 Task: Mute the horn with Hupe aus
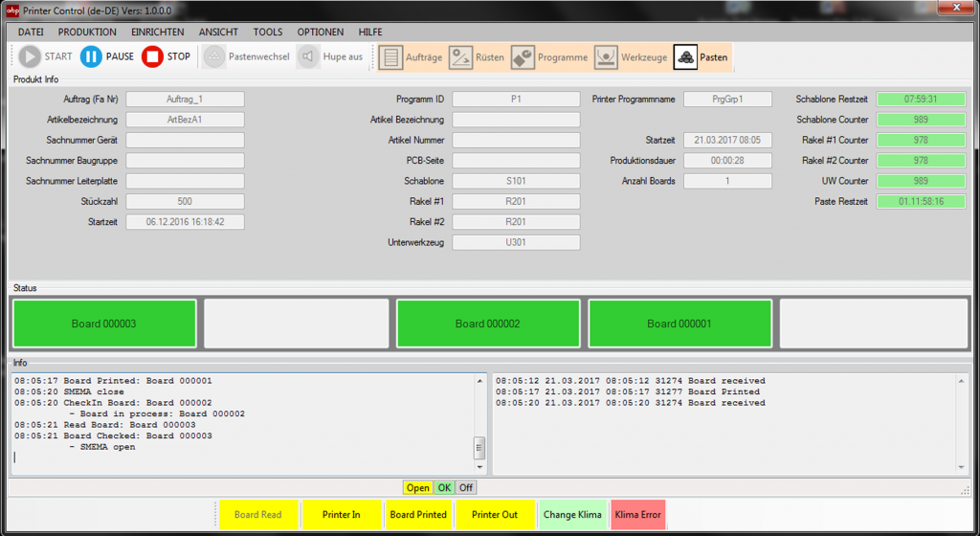click(x=308, y=56)
